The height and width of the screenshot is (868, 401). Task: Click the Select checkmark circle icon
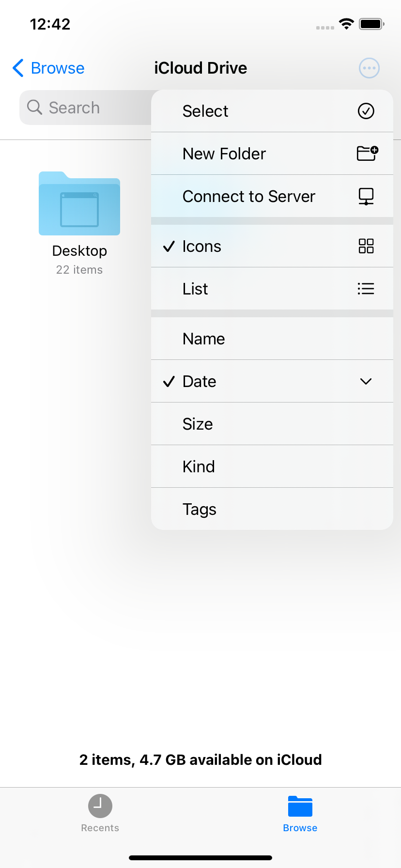coord(367,111)
